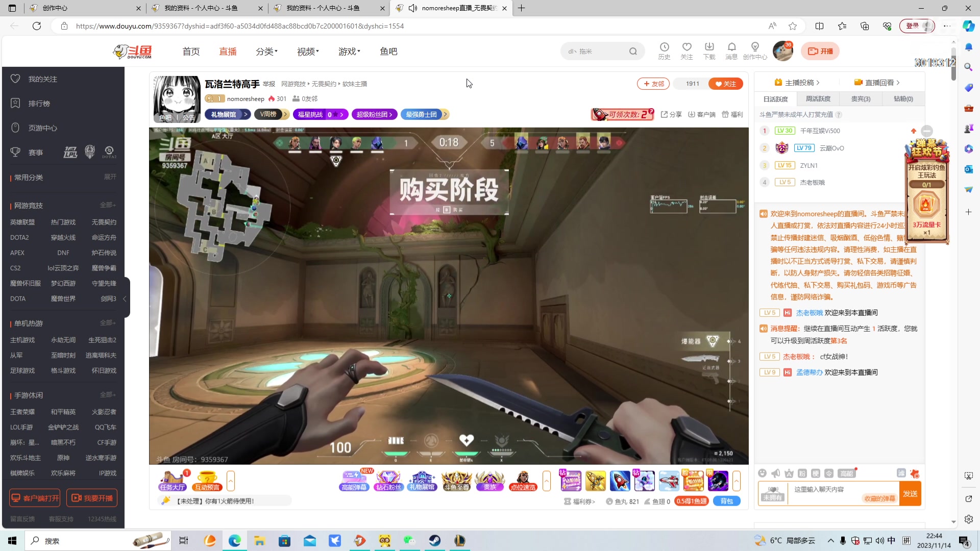Go to 首页 in the top navigation
980x551 pixels.
click(x=191, y=52)
